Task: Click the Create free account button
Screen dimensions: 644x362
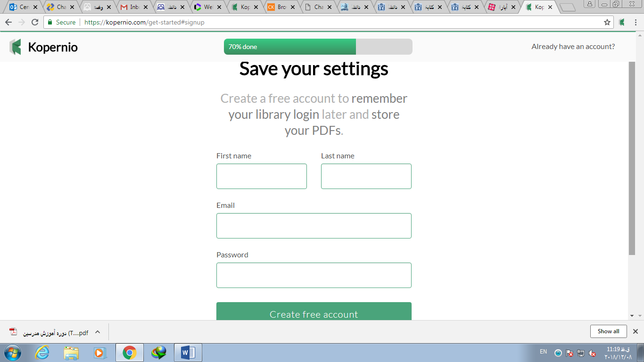Action: 314,312
